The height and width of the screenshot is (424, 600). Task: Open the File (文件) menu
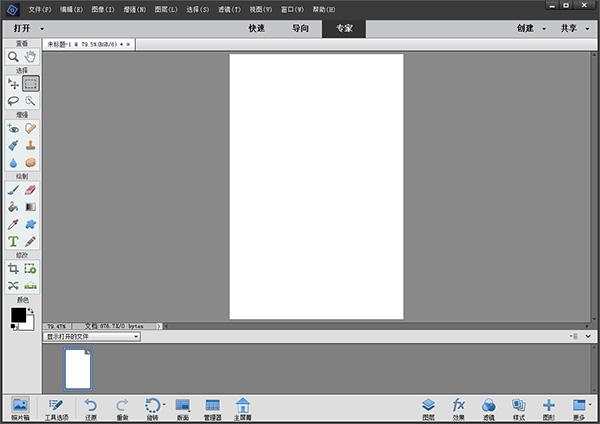click(x=40, y=9)
